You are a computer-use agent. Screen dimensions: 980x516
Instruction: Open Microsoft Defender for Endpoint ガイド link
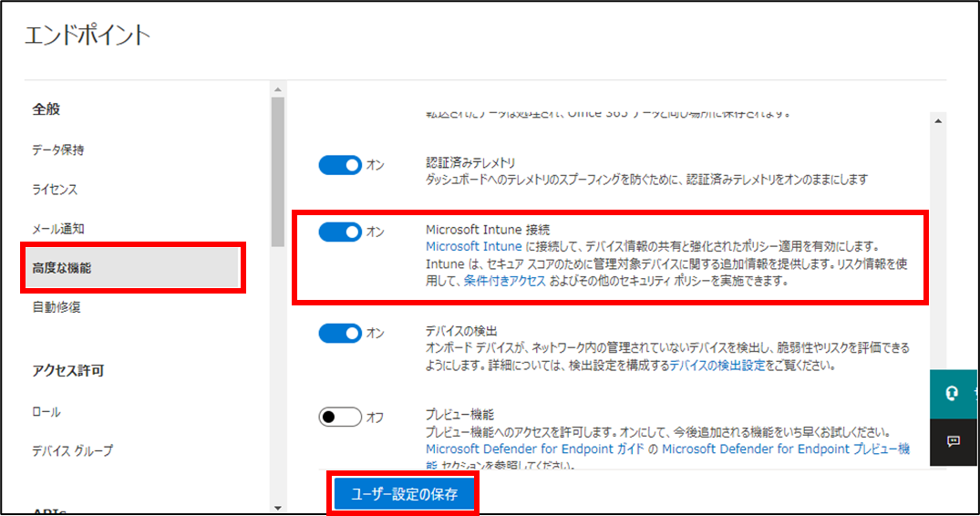[535, 449]
